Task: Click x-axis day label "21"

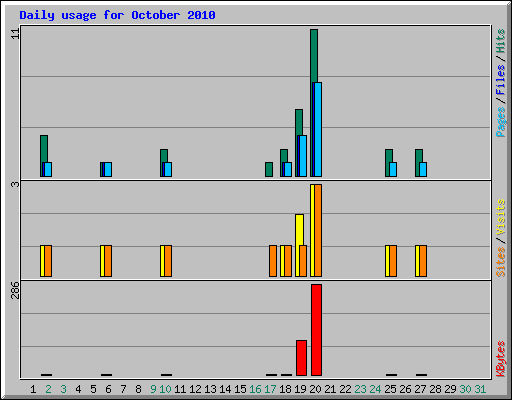Action: tap(330, 389)
